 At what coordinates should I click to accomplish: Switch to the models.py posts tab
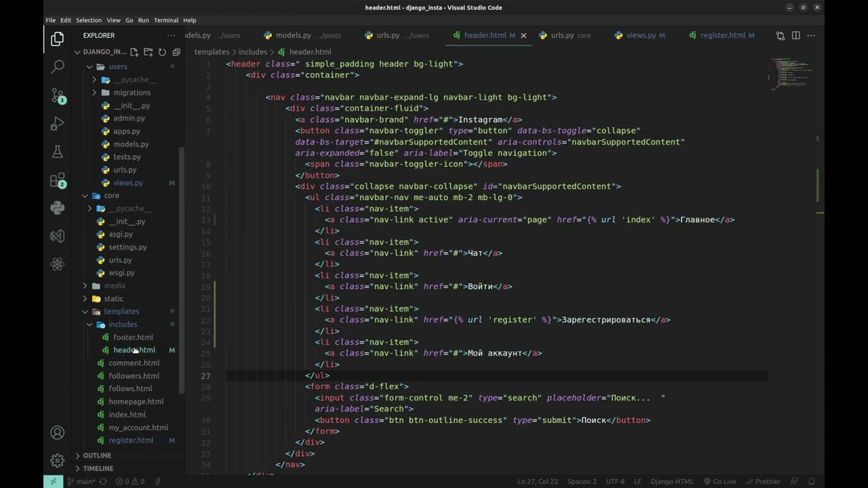tap(301, 35)
